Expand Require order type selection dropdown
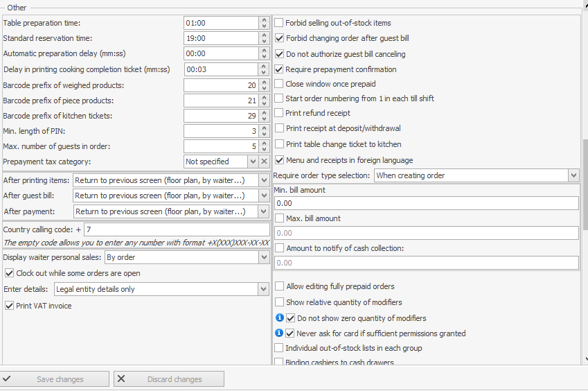Image resolution: width=588 pixels, height=391 pixels. coord(573,176)
